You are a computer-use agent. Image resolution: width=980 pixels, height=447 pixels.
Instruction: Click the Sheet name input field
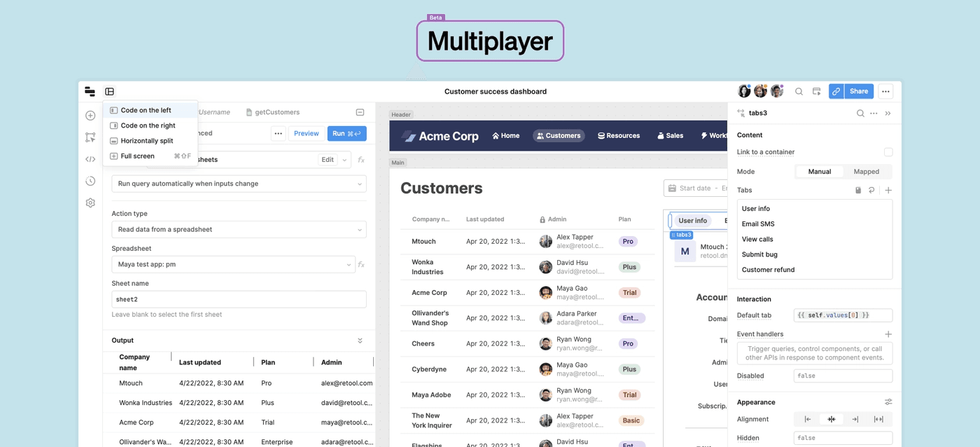pos(239,299)
